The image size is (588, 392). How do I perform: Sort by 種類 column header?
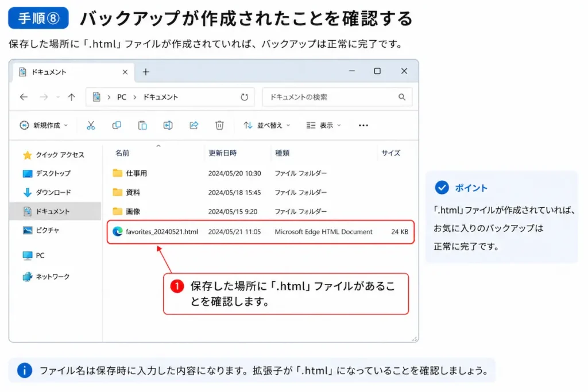(282, 153)
